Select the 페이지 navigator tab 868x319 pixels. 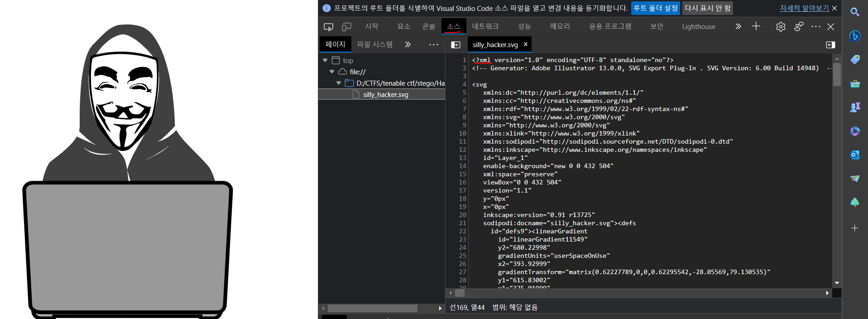(335, 44)
